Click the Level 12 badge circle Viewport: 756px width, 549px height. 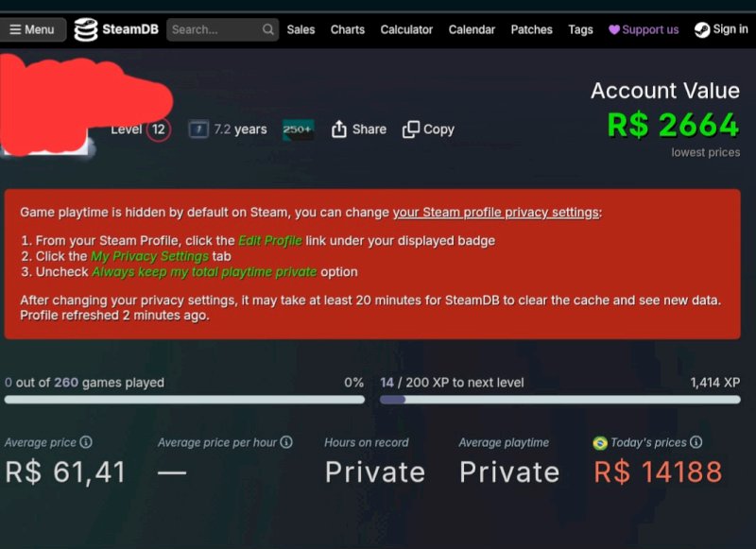[x=159, y=129]
